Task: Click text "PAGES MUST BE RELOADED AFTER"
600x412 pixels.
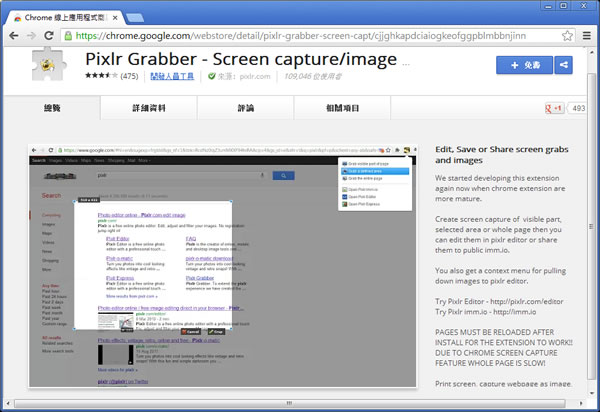Action: pyautogui.click(x=494, y=332)
